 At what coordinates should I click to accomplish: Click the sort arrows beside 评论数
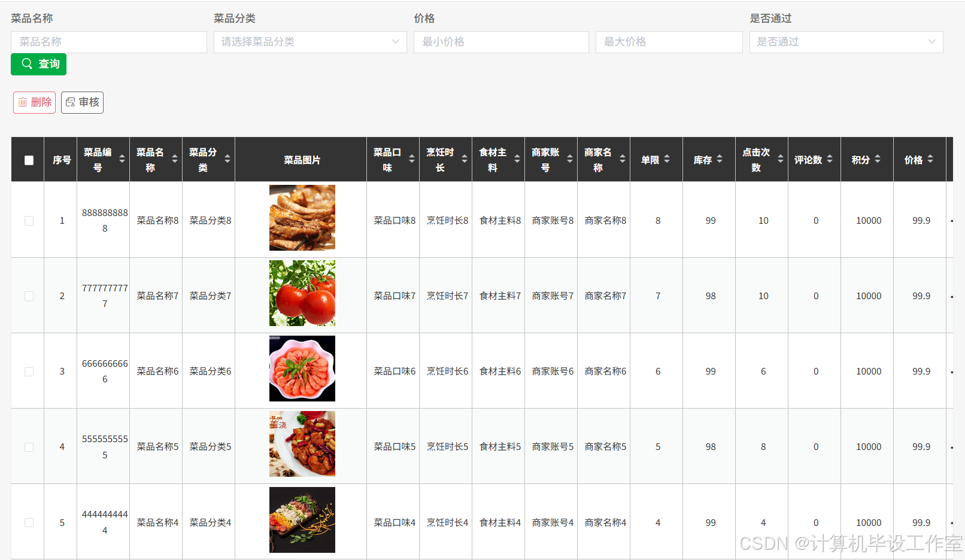coord(830,159)
